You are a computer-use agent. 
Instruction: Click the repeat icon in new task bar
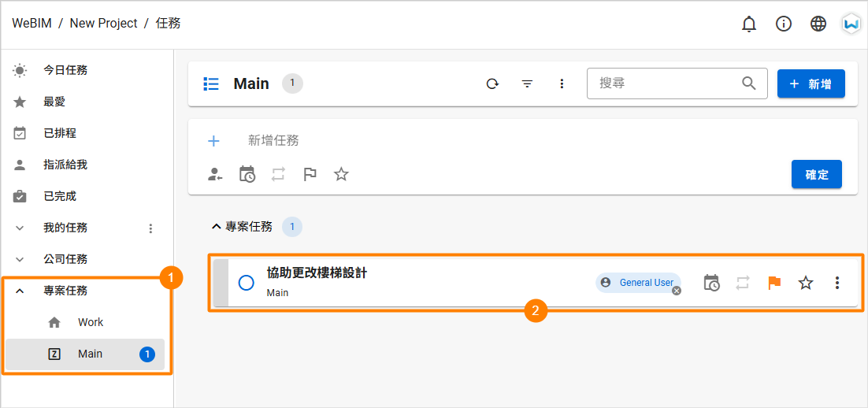pos(278,174)
